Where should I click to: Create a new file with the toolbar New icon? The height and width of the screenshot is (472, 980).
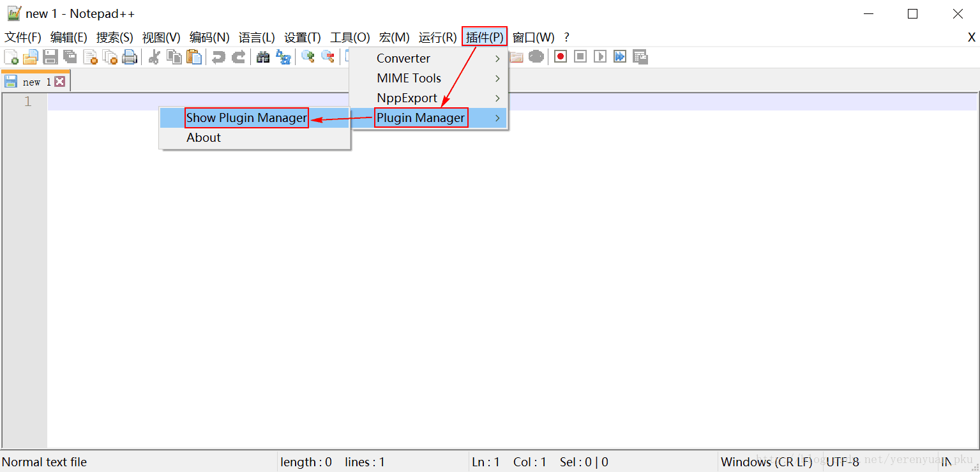[11, 57]
